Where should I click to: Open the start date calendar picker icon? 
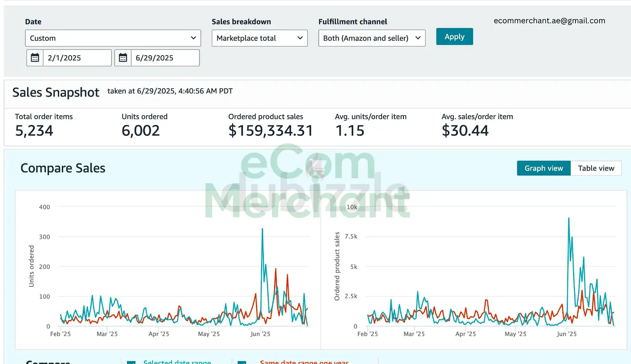(35, 58)
